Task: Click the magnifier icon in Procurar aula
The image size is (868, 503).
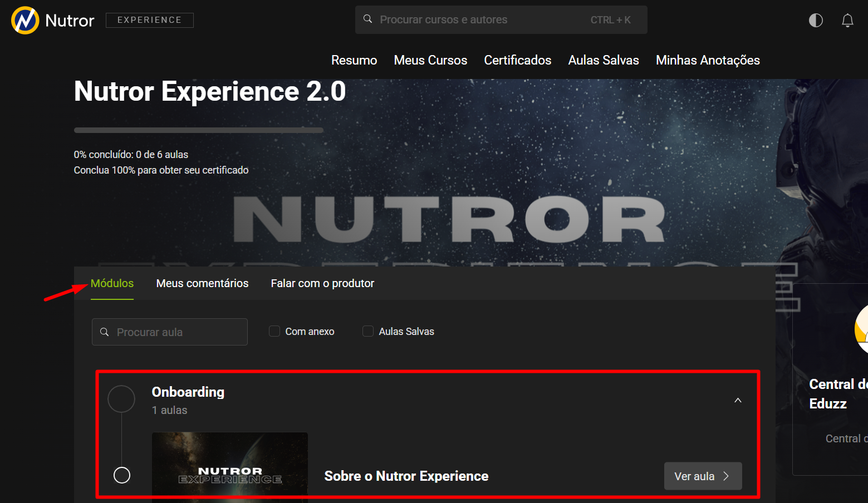Action: coord(104,332)
